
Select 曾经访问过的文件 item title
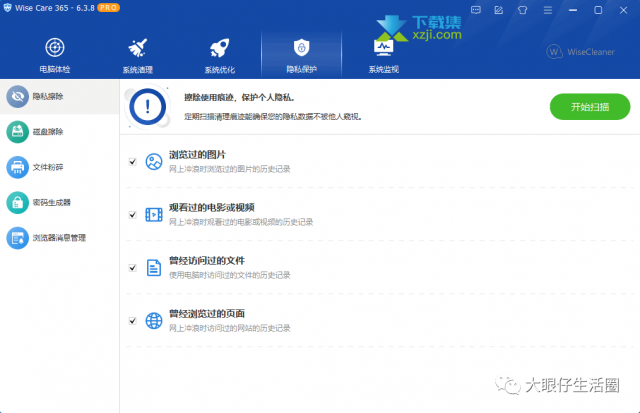[x=207, y=261]
